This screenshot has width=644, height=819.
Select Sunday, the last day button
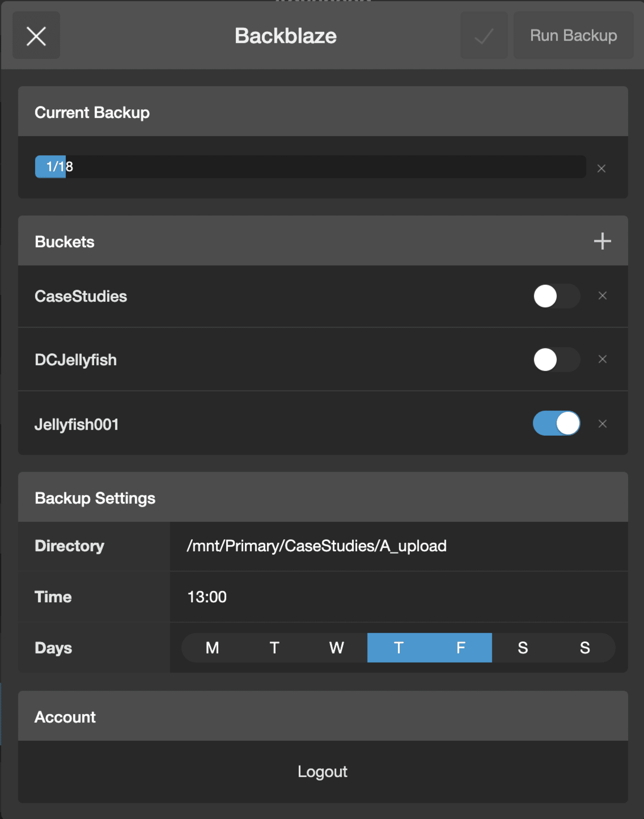pyautogui.click(x=585, y=648)
